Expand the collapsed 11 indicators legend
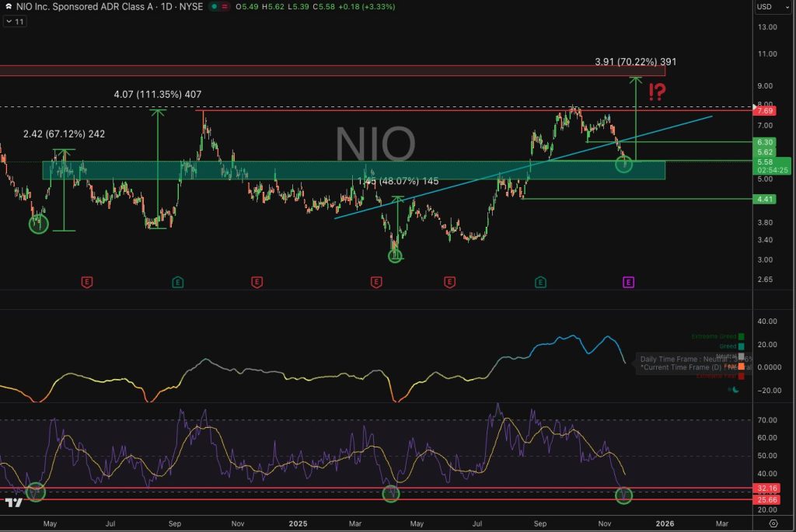The height and width of the screenshot is (532, 796). point(16,22)
